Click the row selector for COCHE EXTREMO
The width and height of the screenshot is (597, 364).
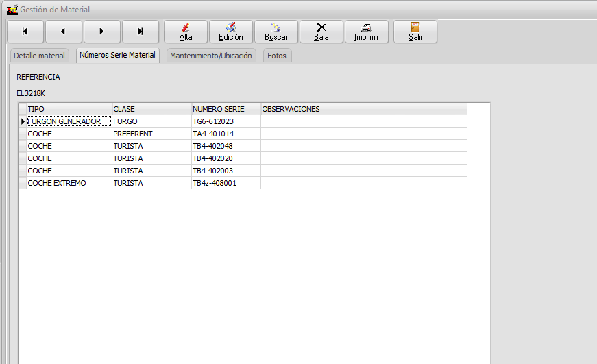(x=23, y=183)
